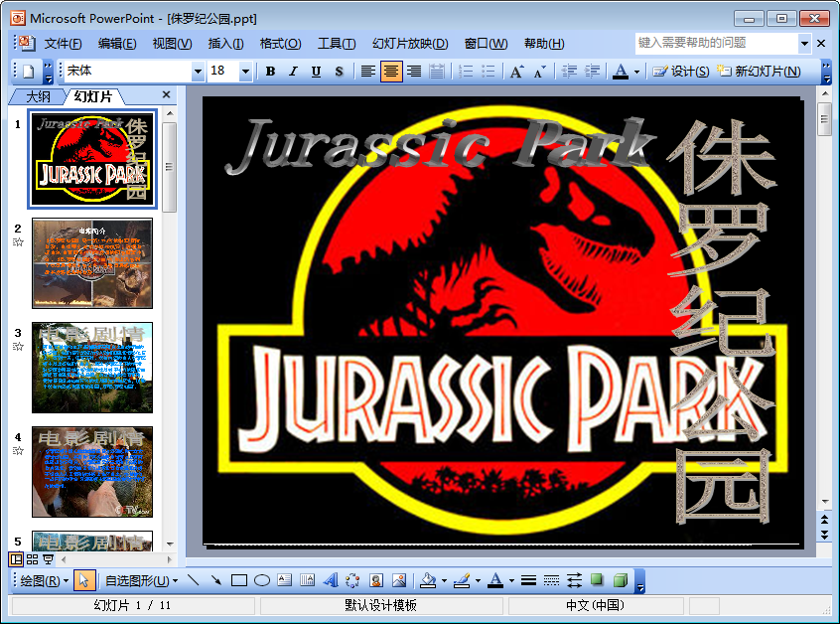The width and height of the screenshot is (840, 624).
Task: Switch to the Outline tab 大纲
Action: coord(38,97)
